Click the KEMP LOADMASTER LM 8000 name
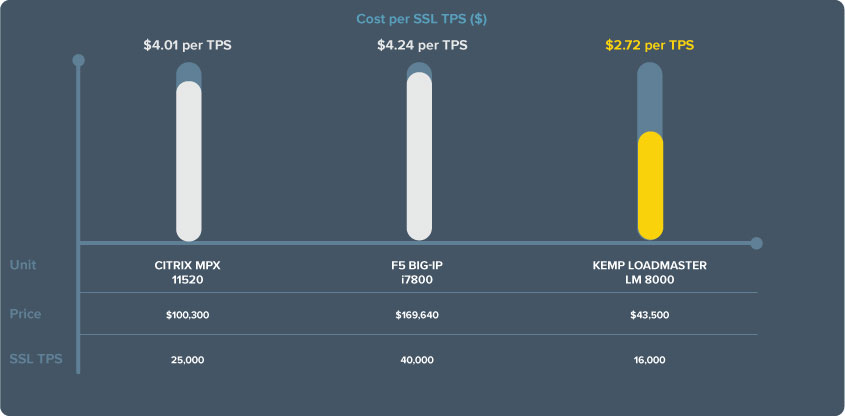 [649, 273]
